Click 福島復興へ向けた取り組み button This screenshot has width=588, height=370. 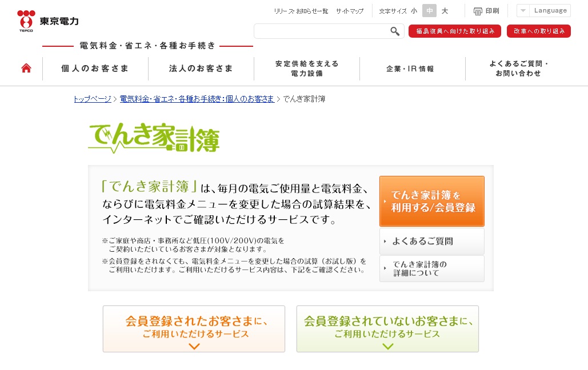pos(455,31)
